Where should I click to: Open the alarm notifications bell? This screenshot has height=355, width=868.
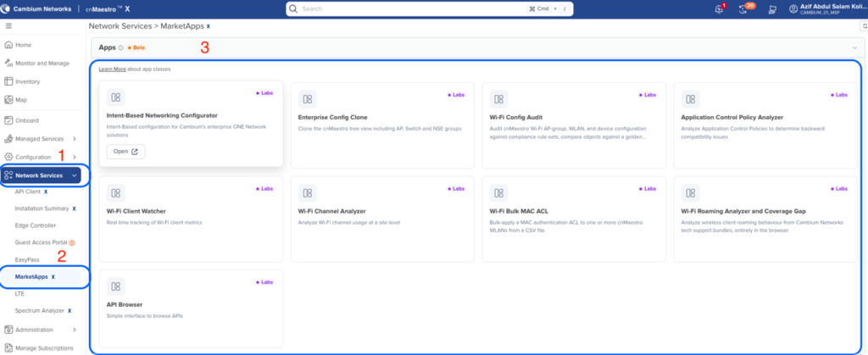719,8
